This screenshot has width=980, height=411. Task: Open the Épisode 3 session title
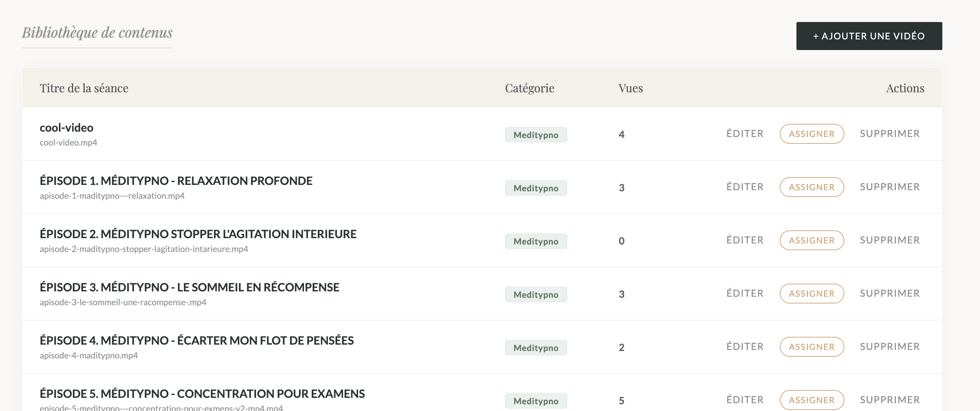pos(189,287)
